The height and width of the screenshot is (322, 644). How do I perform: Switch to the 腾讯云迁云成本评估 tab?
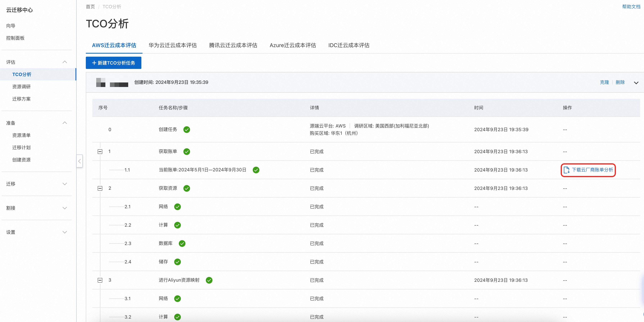pyautogui.click(x=233, y=45)
